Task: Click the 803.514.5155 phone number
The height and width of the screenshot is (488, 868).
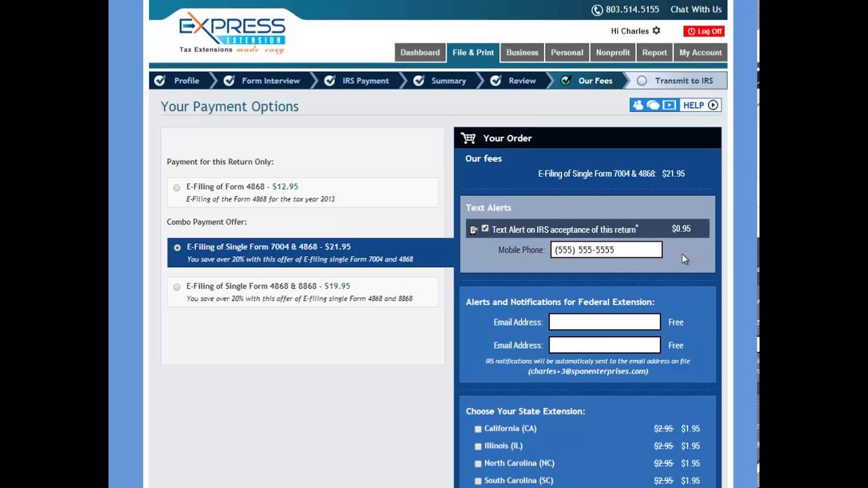Action: (x=633, y=9)
